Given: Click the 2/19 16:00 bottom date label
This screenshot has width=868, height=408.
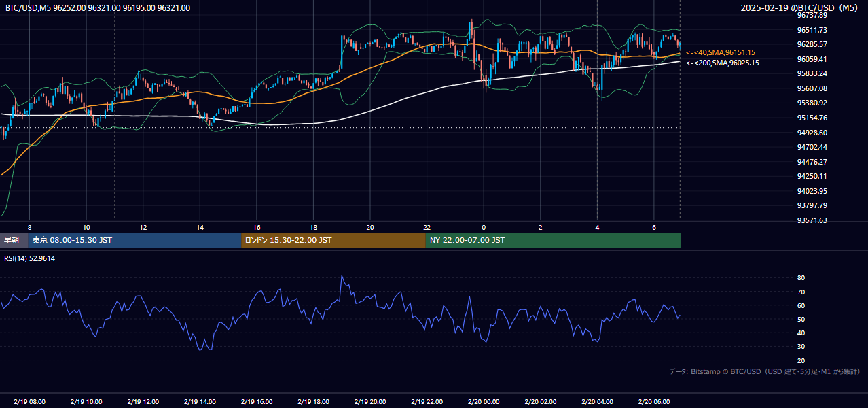Looking at the screenshot, I should click(256, 402).
